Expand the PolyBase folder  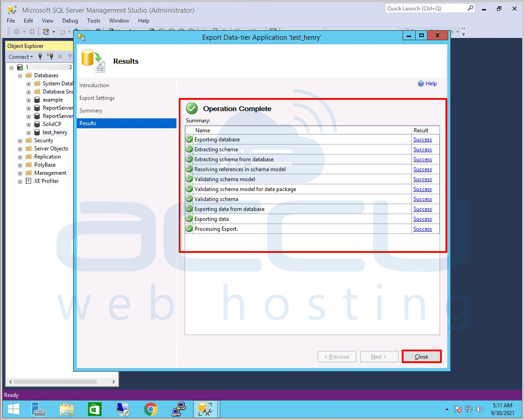[x=20, y=165]
